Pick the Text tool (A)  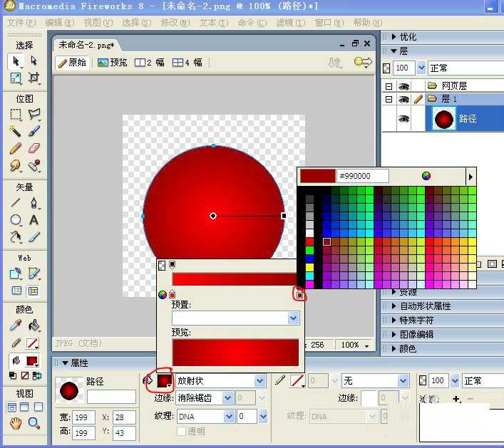click(34, 220)
